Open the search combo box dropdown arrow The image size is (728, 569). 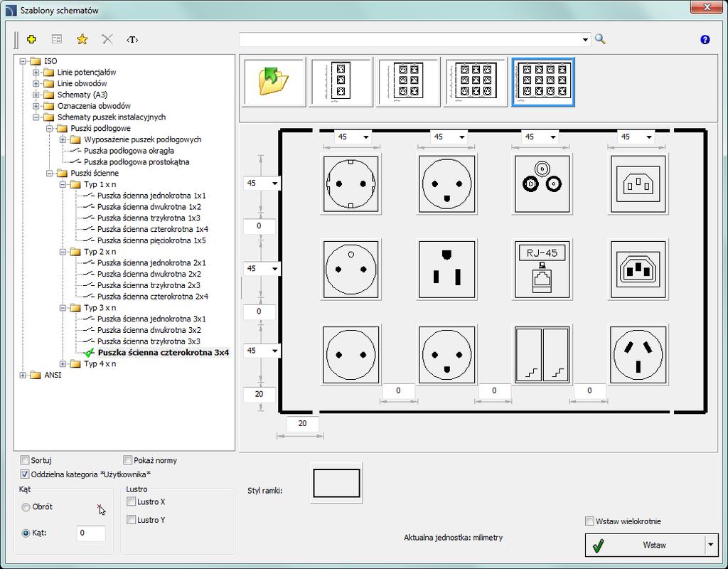585,40
